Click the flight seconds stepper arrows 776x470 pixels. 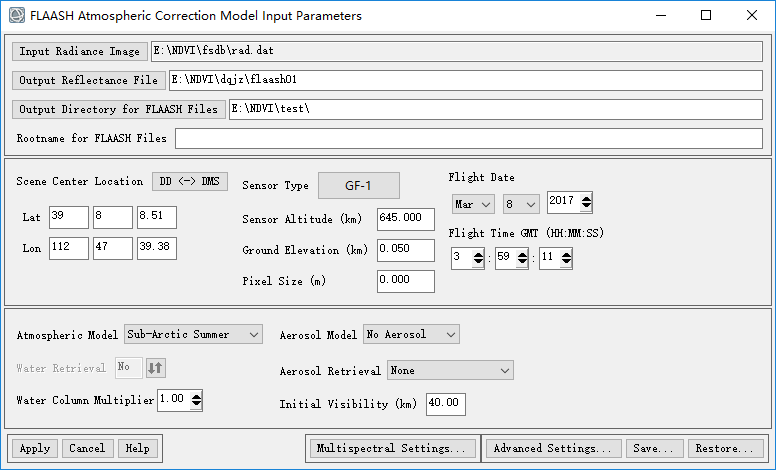[x=566, y=258]
